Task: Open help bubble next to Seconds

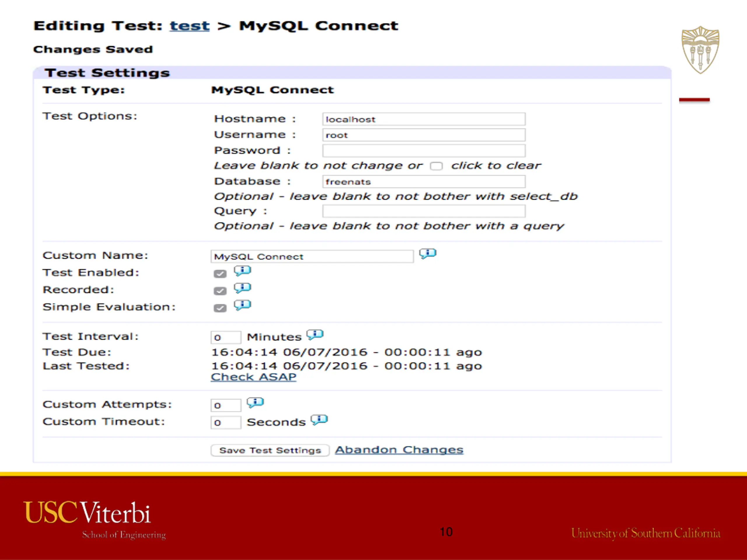Action: (x=319, y=420)
